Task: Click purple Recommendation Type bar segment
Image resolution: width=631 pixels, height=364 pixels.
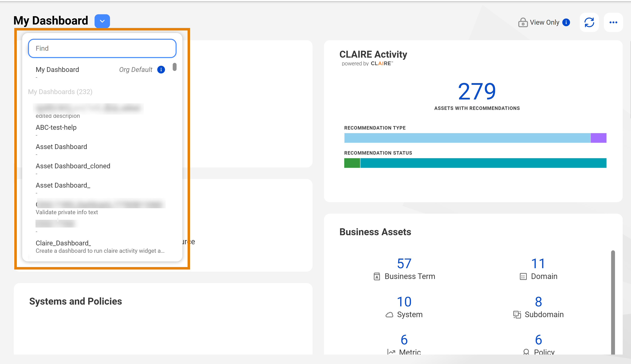Action: [598, 138]
